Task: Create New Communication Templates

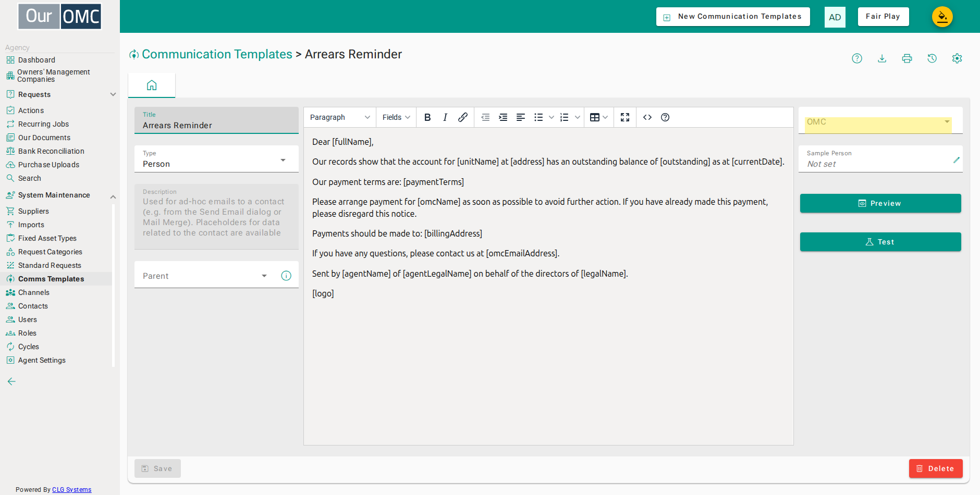Action: point(733,17)
